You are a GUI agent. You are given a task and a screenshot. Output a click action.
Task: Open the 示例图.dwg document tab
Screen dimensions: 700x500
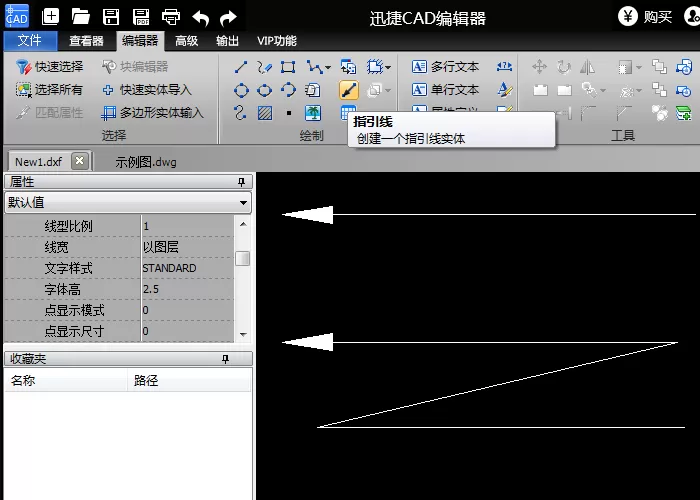[146, 162]
